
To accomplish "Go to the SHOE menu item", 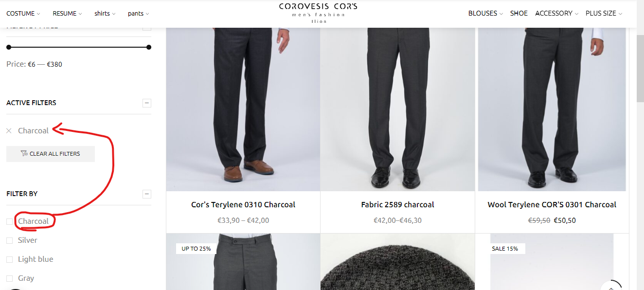I will click(519, 14).
